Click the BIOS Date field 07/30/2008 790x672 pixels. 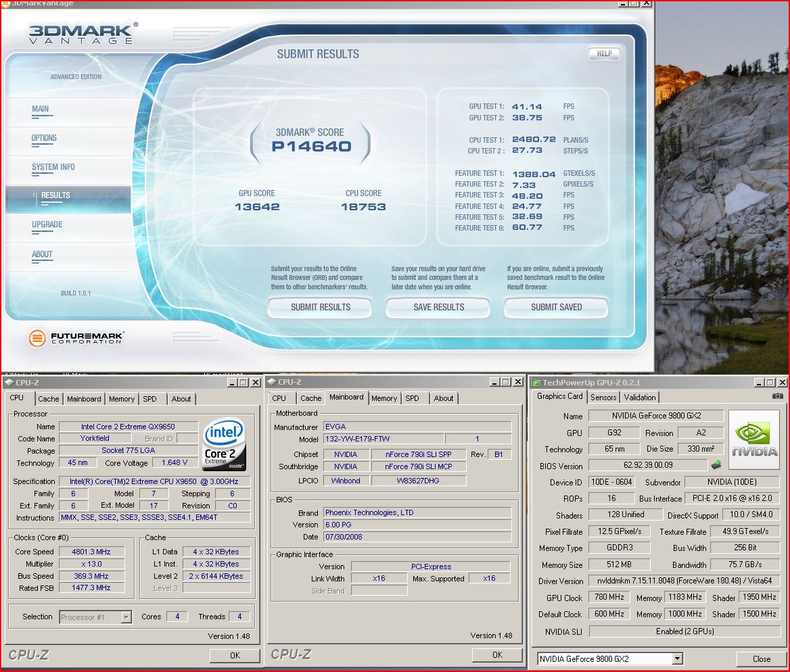417,537
